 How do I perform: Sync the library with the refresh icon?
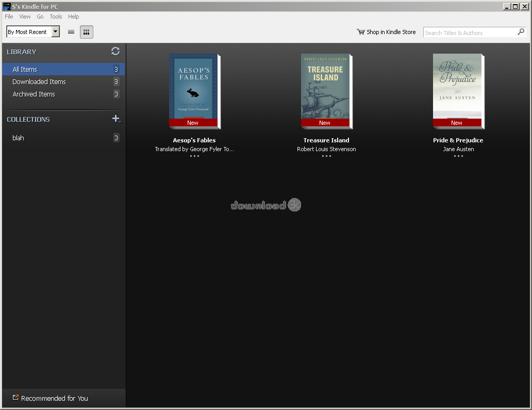coord(115,51)
